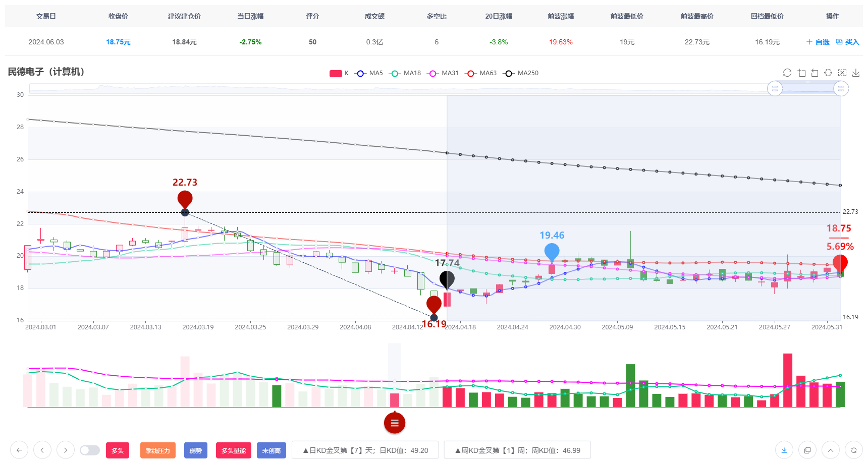Viewport: 868px width, 461px height.
Task: Click the bottom-right copy icon
Action: pyautogui.click(x=807, y=450)
